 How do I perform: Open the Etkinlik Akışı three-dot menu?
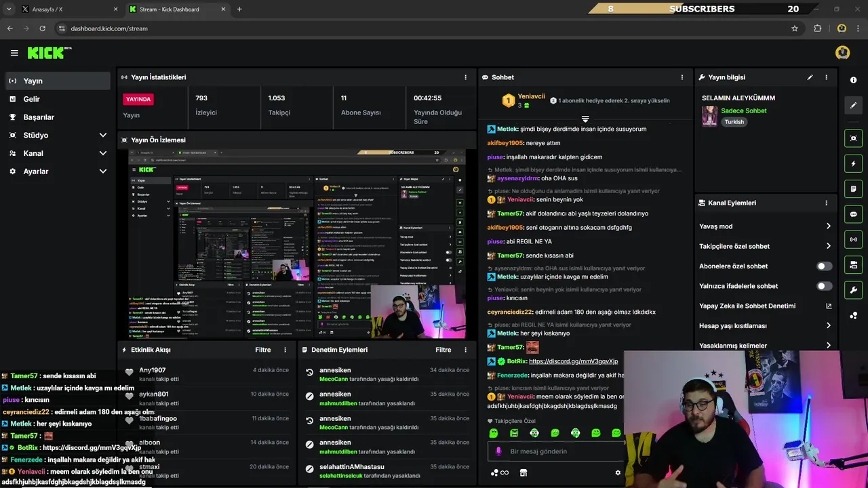coord(285,350)
